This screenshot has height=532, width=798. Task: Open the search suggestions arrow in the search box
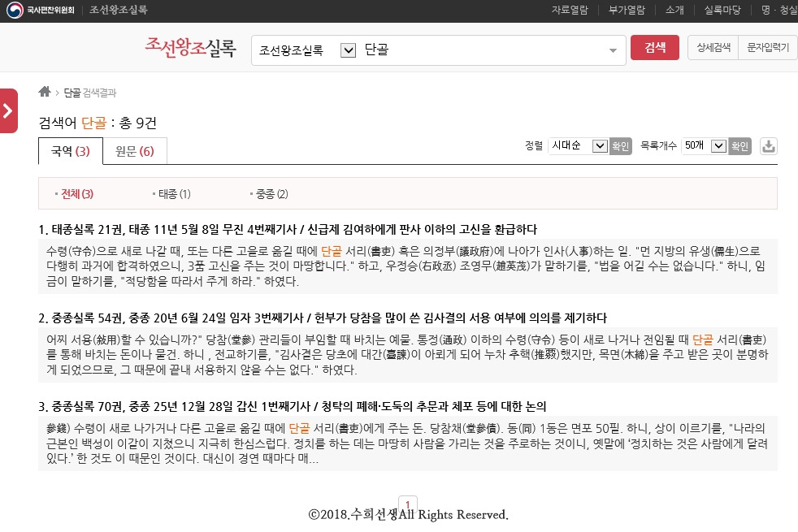pos(614,50)
